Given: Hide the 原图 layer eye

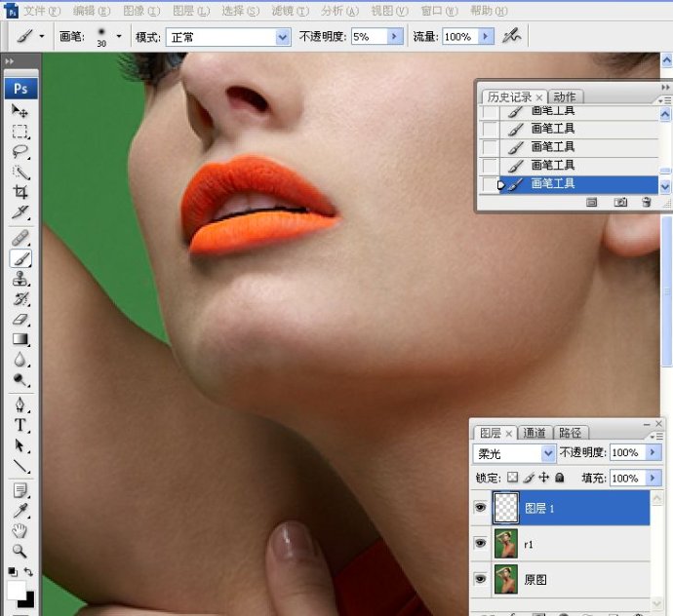Looking at the screenshot, I should (x=480, y=579).
